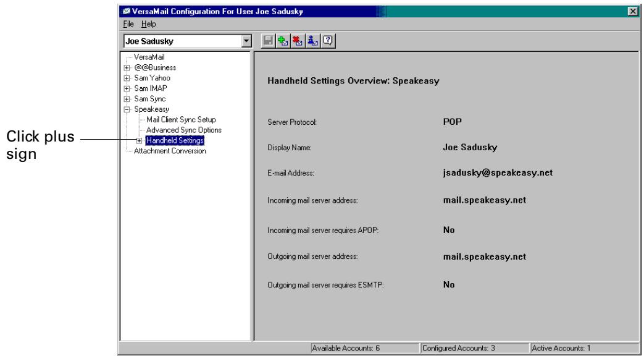644x356 pixels.
Task: Select the @@Business tree item
Action: (155, 67)
